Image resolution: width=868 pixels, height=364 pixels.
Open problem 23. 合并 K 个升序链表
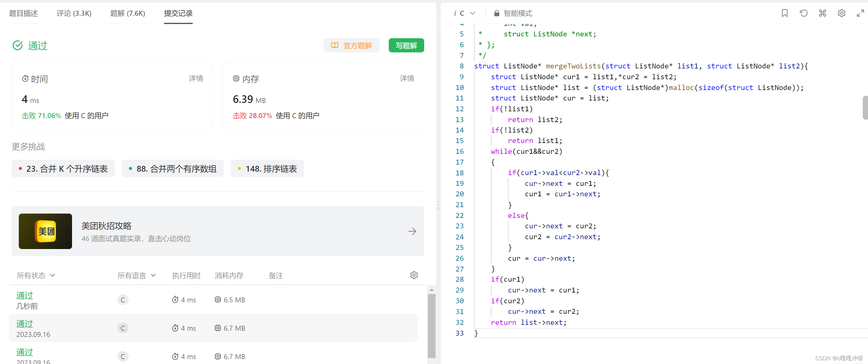[x=63, y=168]
